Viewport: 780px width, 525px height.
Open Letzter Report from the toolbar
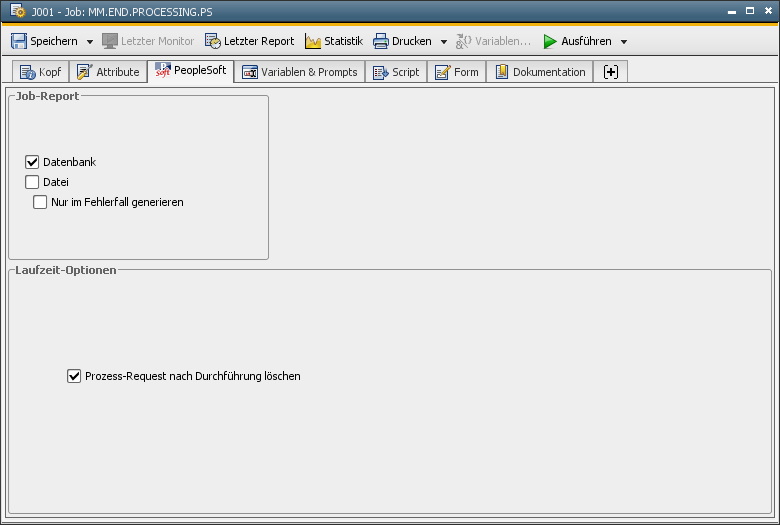pos(250,41)
